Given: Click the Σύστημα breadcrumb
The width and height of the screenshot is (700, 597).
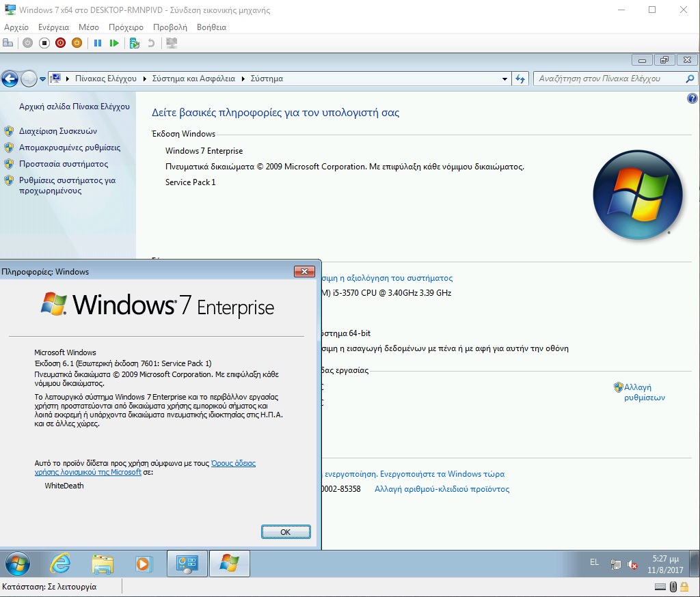Looking at the screenshot, I should (267, 79).
